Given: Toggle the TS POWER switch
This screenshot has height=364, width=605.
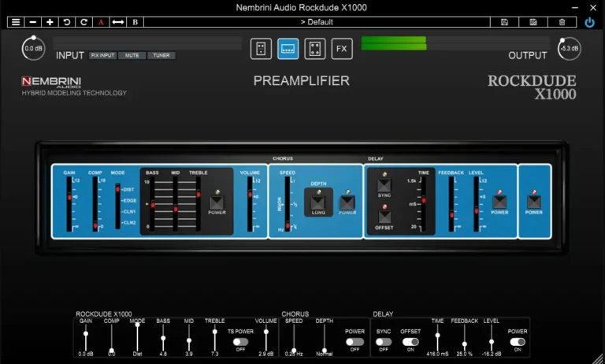Looking at the screenshot, I should [240, 342].
